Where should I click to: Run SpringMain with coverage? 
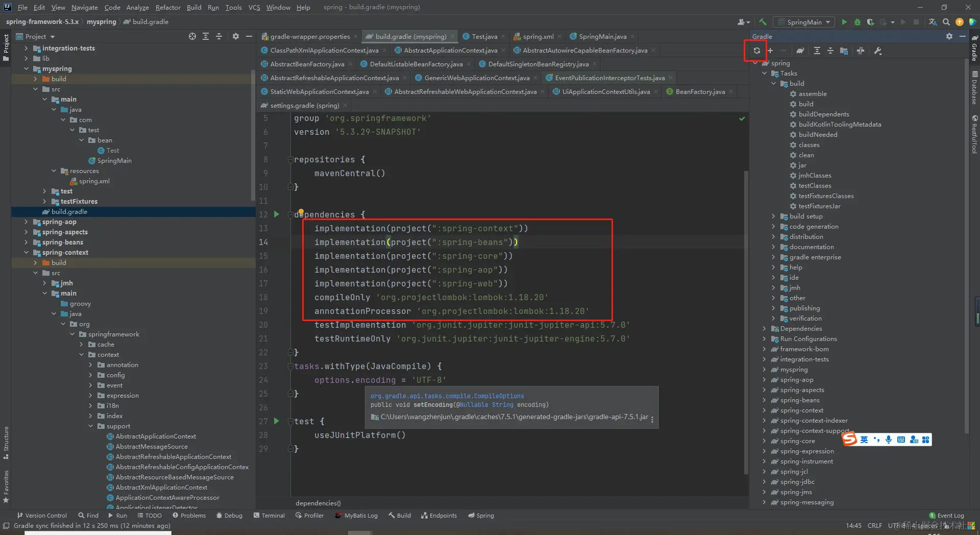click(870, 22)
